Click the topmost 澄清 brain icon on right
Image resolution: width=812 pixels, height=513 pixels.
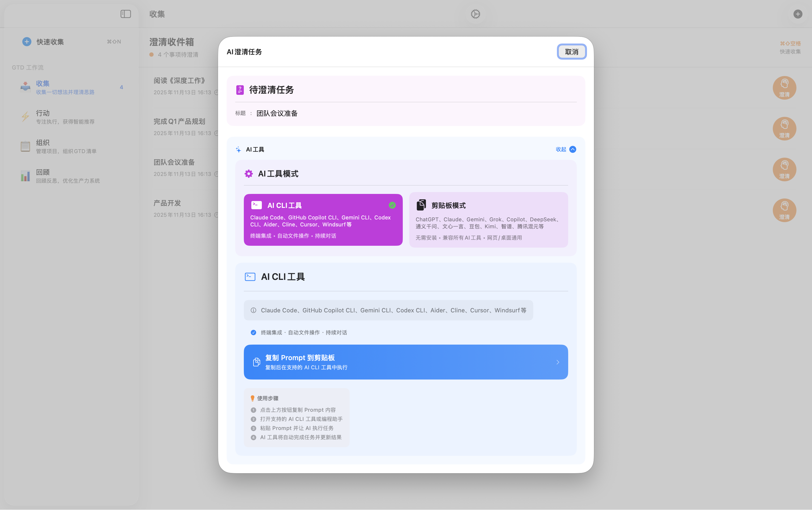[784, 88]
